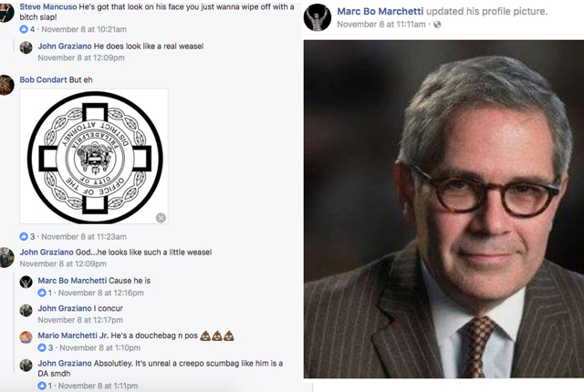Viewport: 584px width, 392px height.
Task: Click John Graziano's name on 'I concur' reply
Action: click(65, 308)
